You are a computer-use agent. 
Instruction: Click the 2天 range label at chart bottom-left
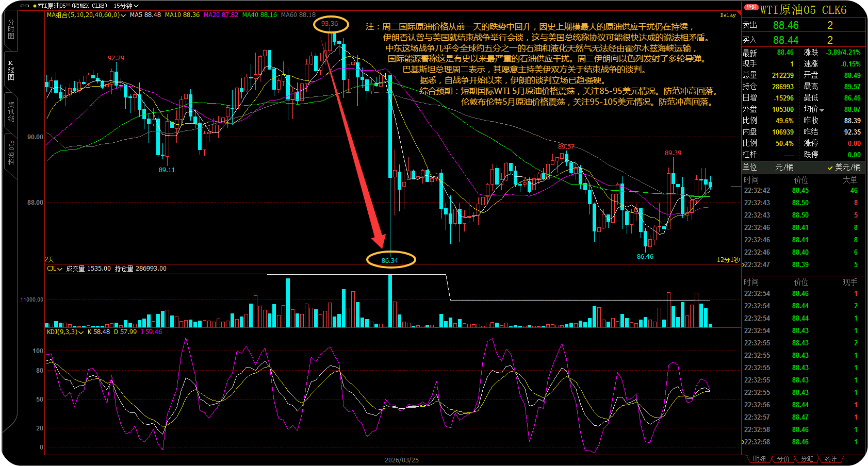[49, 259]
